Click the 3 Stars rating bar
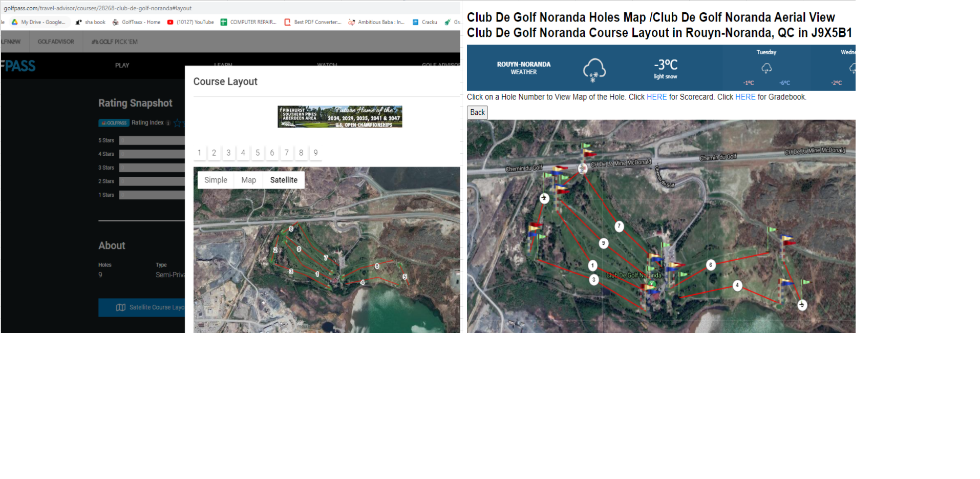Viewport: 980px width, 479px height. [x=152, y=168]
